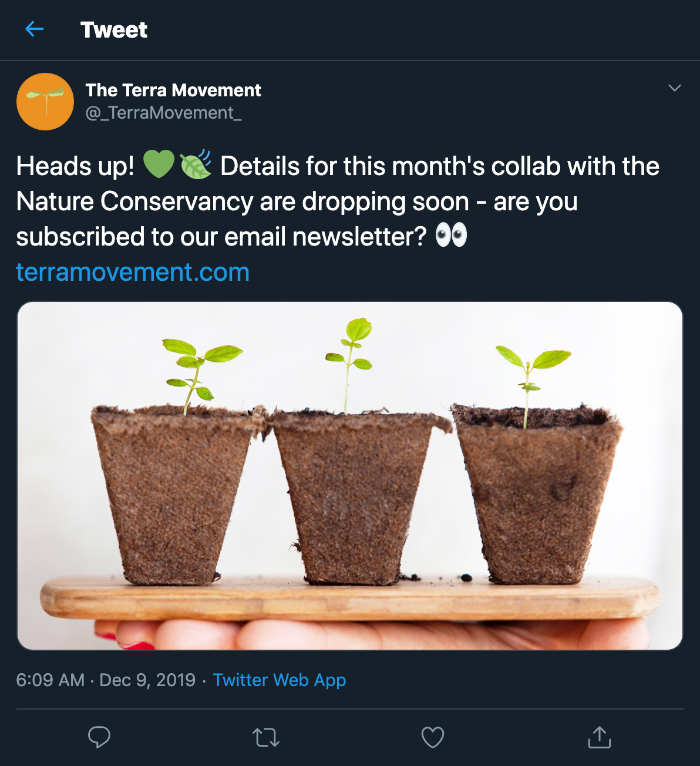Reply to the tweet
Viewport: 700px width, 766px height.
pyautogui.click(x=99, y=737)
